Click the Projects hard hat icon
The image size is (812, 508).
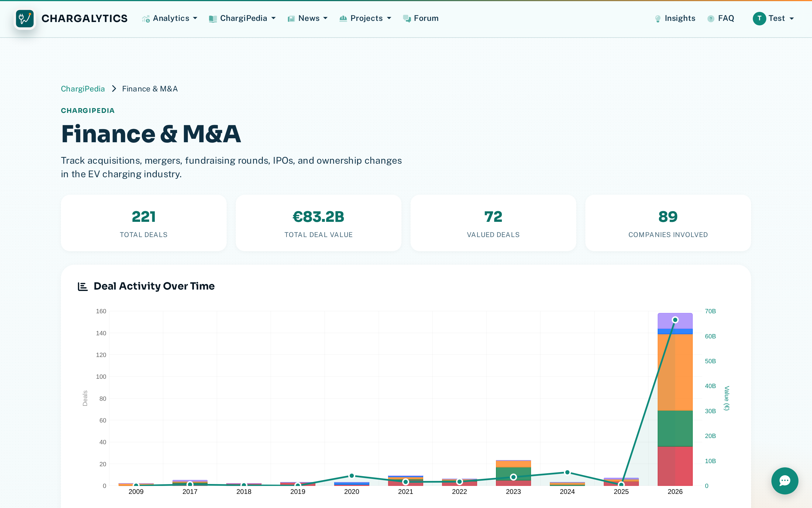pyautogui.click(x=343, y=18)
